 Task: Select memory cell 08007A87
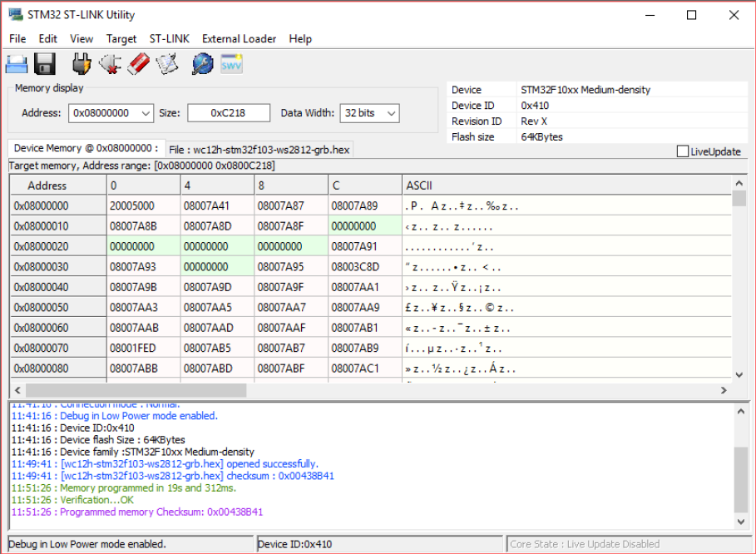click(291, 206)
